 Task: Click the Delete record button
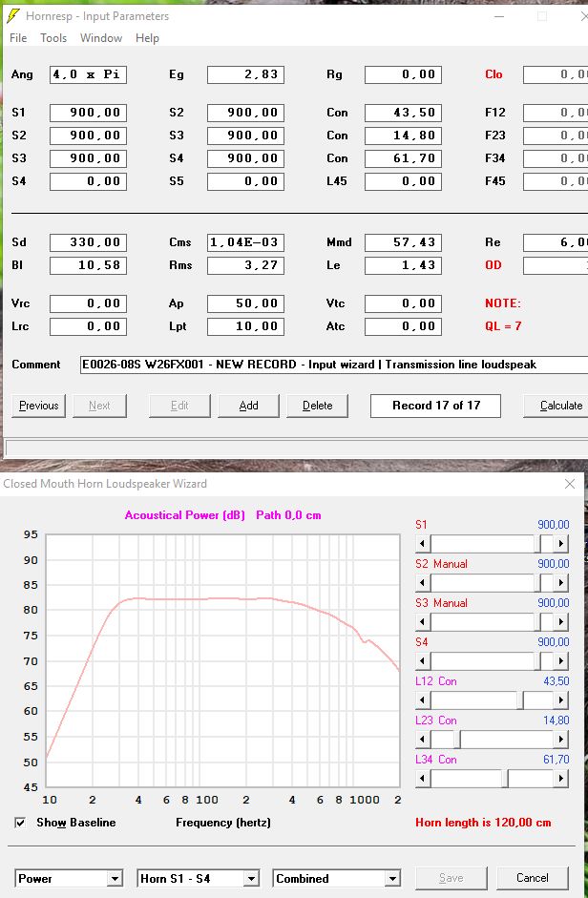(x=318, y=406)
